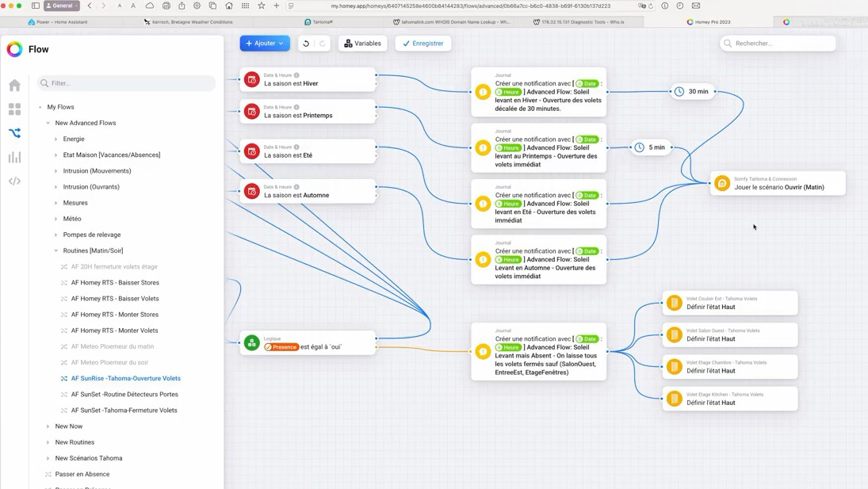The width and height of the screenshot is (868, 489).
Task: Expand the New Now folder
Action: pos(48,426)
